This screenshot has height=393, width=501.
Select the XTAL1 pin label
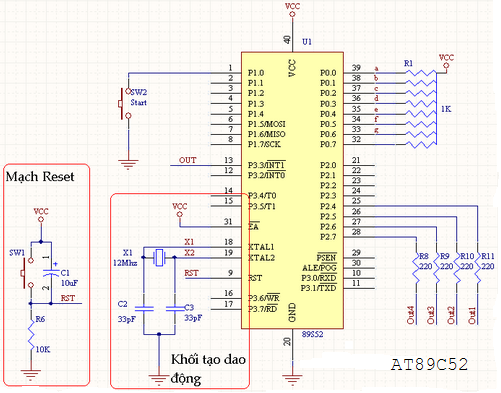point(261,247)
